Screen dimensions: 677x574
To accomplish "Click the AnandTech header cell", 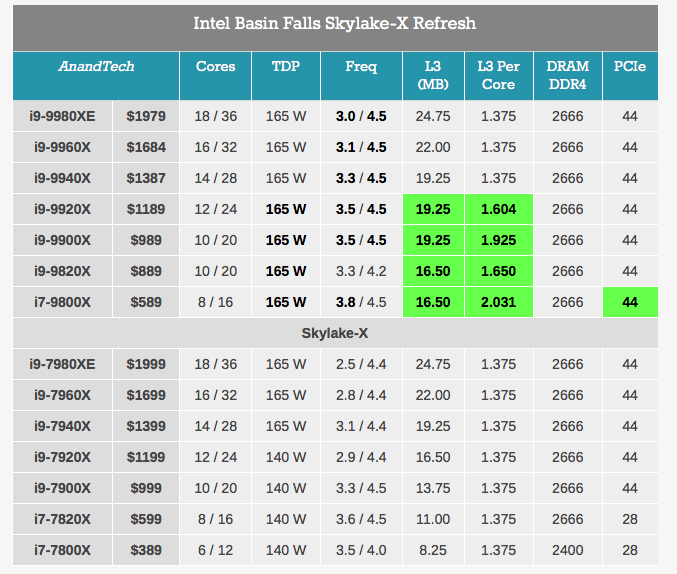I will pos(96,76).
